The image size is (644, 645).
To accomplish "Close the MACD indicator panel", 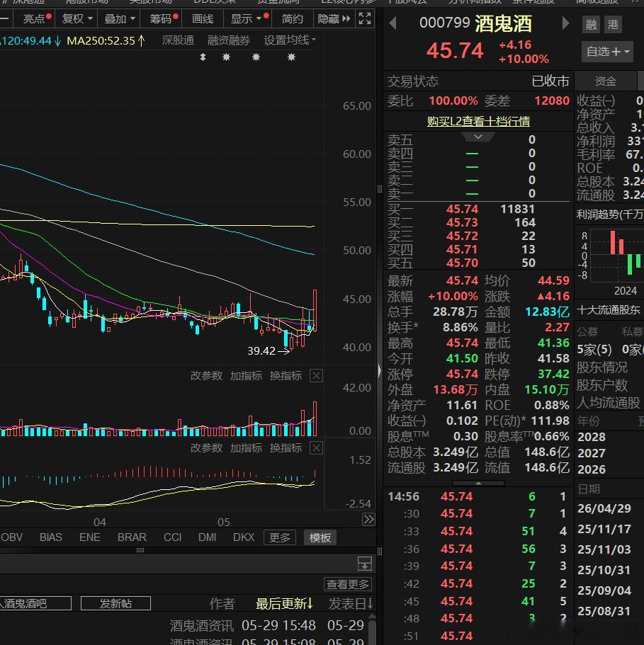I will [x=316, y=448].
